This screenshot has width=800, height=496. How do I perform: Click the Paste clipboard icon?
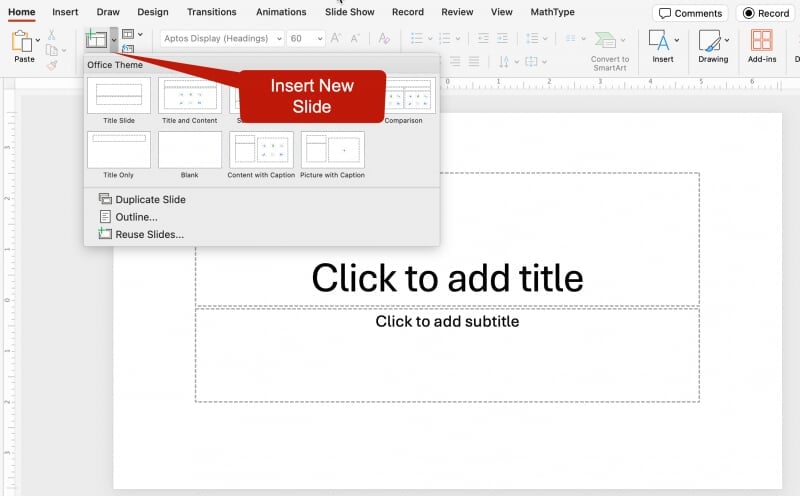(21, 41)
